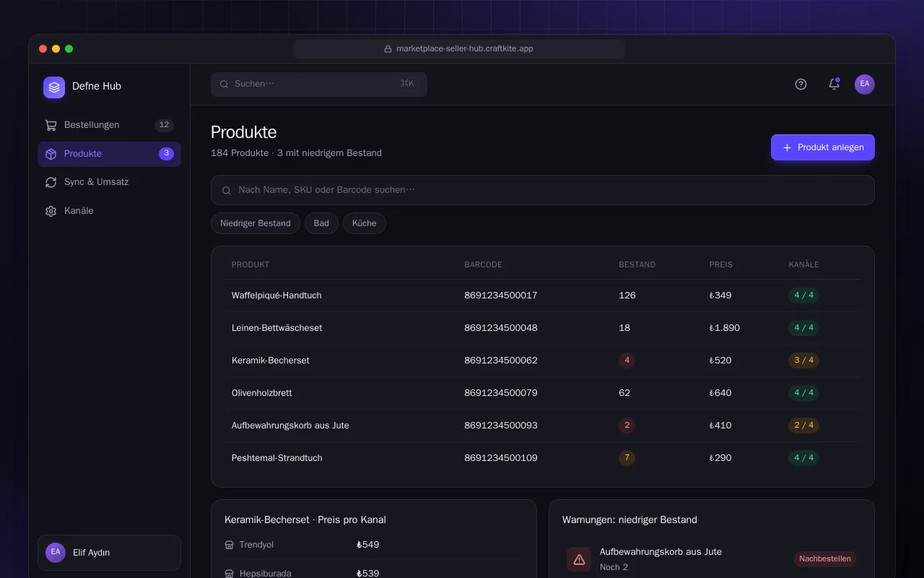Click the Defne Hub logo icon

[x=54, y=87]
